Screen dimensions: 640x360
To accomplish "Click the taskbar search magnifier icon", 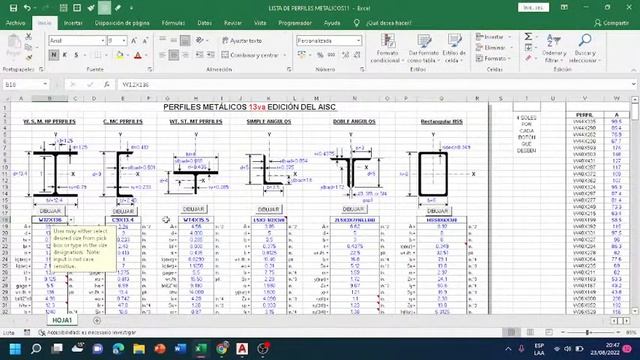I will [x=36, y=349].
